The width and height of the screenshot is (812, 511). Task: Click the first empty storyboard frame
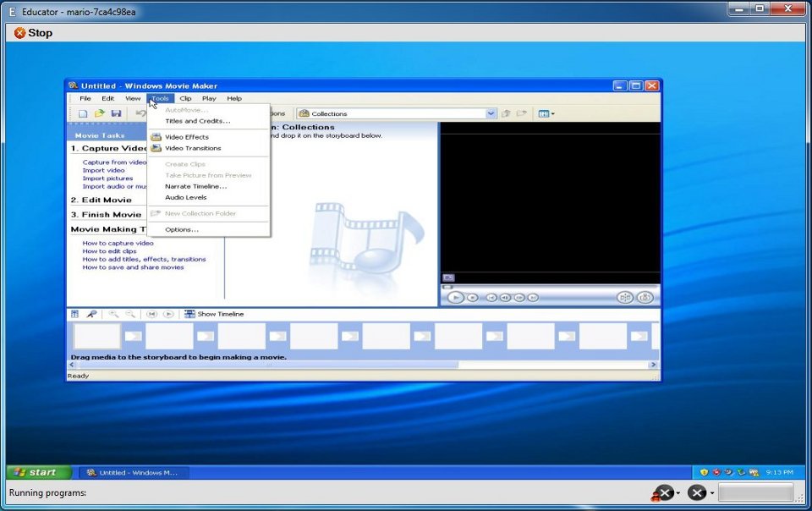(x=96, y=336)
